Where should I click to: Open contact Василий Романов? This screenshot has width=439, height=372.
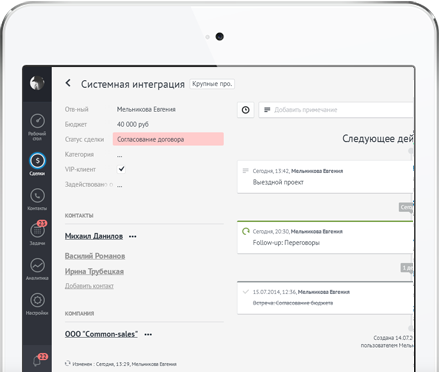point(95,256)
